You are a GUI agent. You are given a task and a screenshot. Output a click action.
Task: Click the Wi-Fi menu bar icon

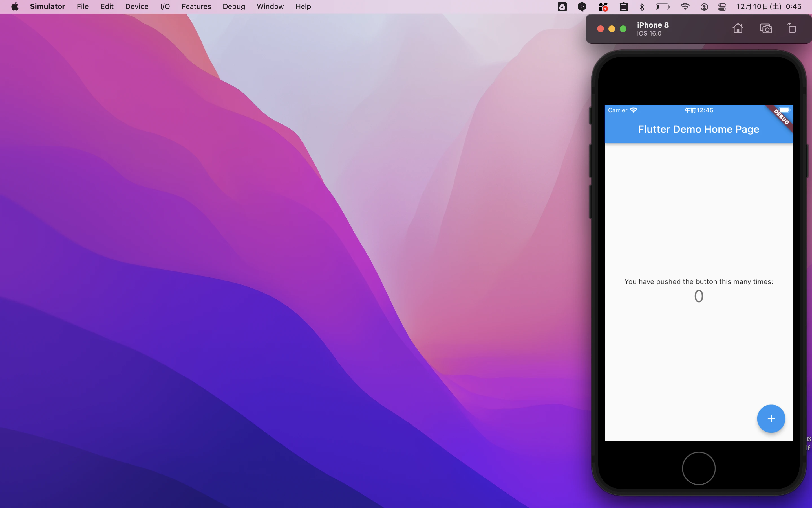pyautogui.click(x=685, y=7)
